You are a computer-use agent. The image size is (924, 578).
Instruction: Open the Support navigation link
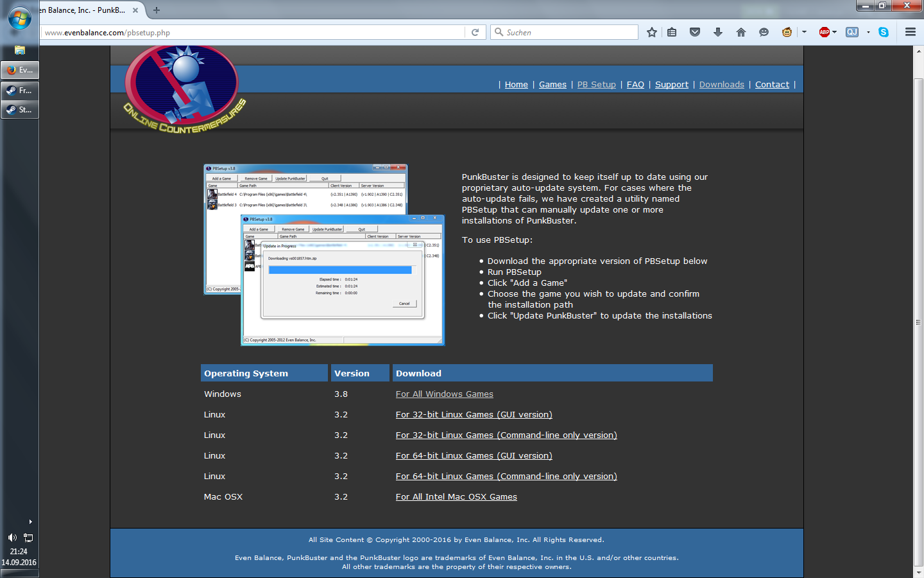click(x=671, y=85)
